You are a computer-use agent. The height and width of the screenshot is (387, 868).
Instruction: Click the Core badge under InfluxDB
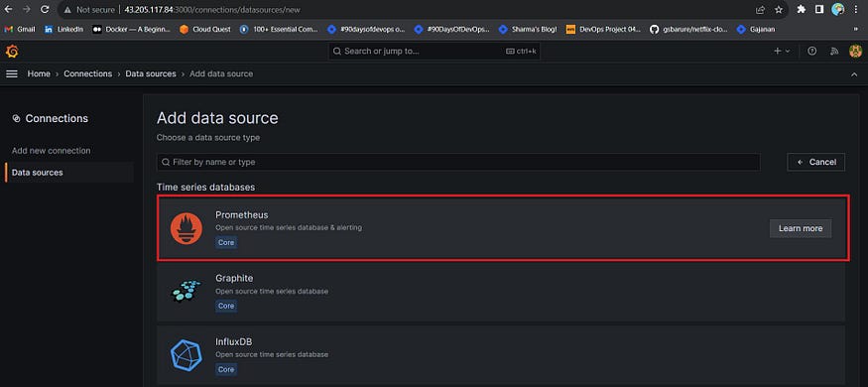tap(226, 369)
